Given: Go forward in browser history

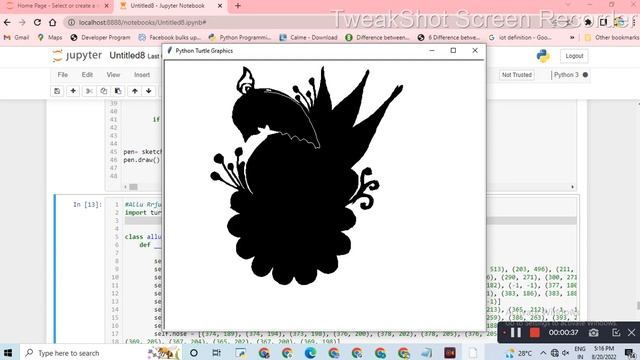Looking at the screenshot, I should (x=22, y=22).
